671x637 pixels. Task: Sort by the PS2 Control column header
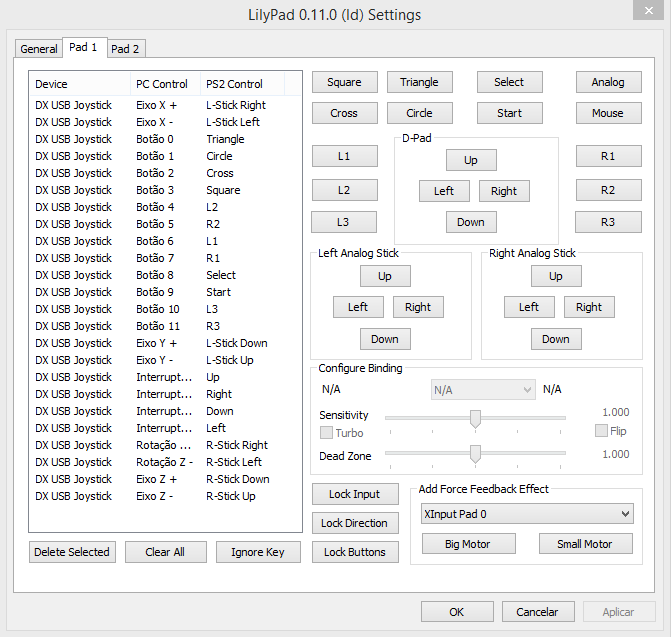click(x=242, y=84)
